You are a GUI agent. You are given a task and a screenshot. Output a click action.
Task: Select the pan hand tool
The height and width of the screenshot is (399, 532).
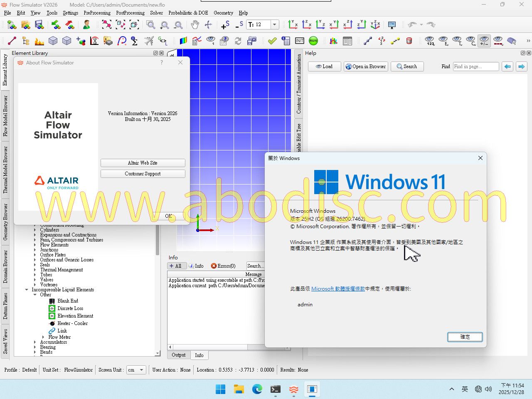point(195,25)
